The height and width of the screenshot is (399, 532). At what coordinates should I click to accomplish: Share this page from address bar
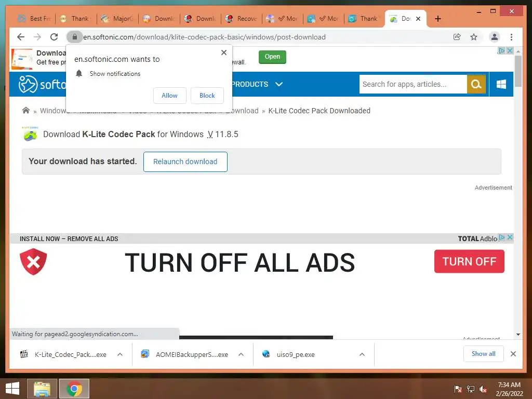click(457, 37)
